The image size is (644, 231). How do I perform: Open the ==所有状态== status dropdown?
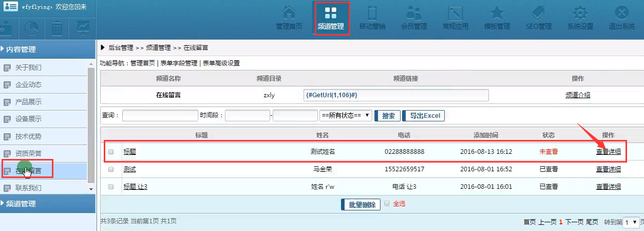click(346, 116)
